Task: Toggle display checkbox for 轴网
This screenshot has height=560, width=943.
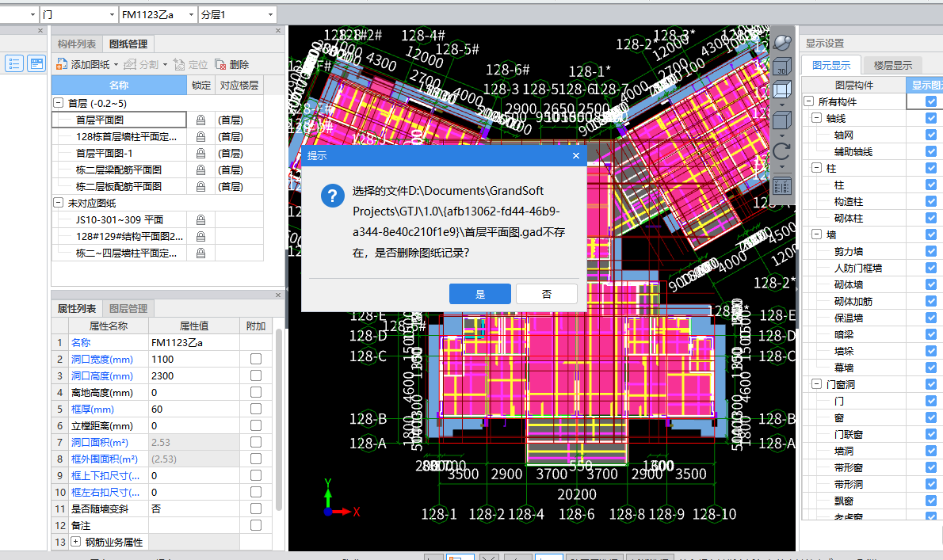Action: point(931,135)
